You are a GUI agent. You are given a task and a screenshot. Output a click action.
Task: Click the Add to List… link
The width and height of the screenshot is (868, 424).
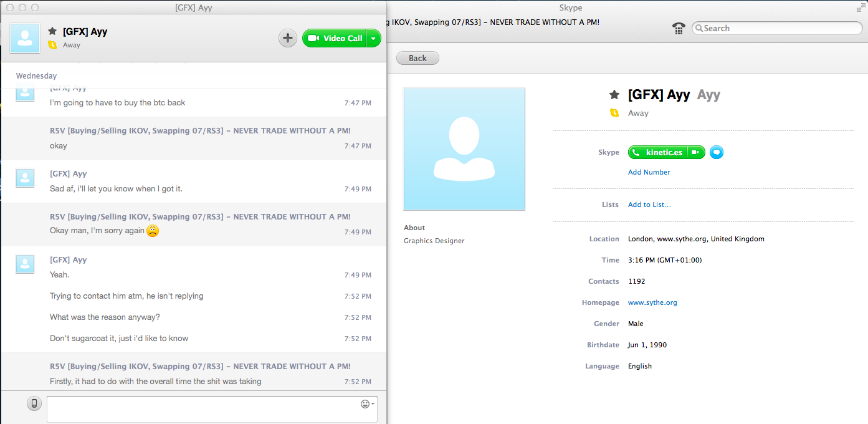(649, 205)
